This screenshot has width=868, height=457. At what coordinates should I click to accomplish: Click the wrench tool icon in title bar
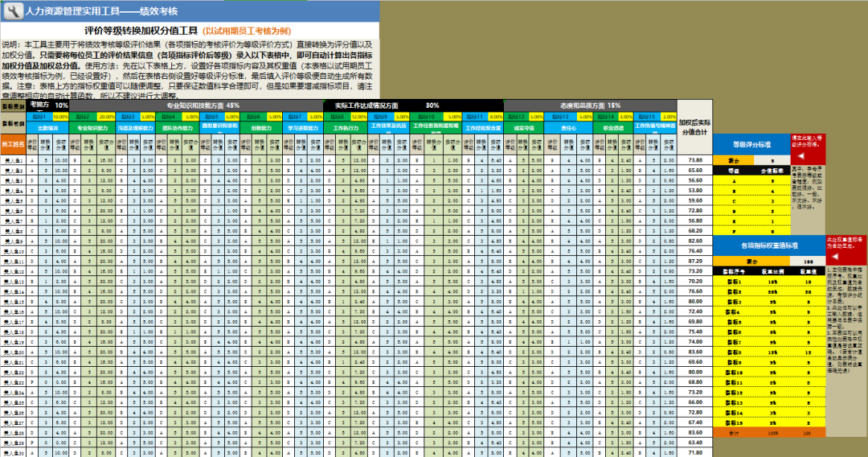click(x=12, y=10)
